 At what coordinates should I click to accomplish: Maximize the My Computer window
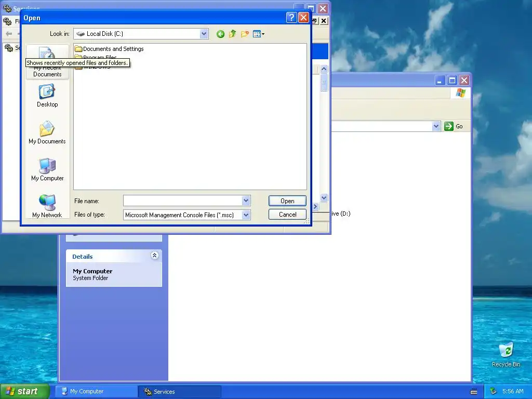click(452, 81)
